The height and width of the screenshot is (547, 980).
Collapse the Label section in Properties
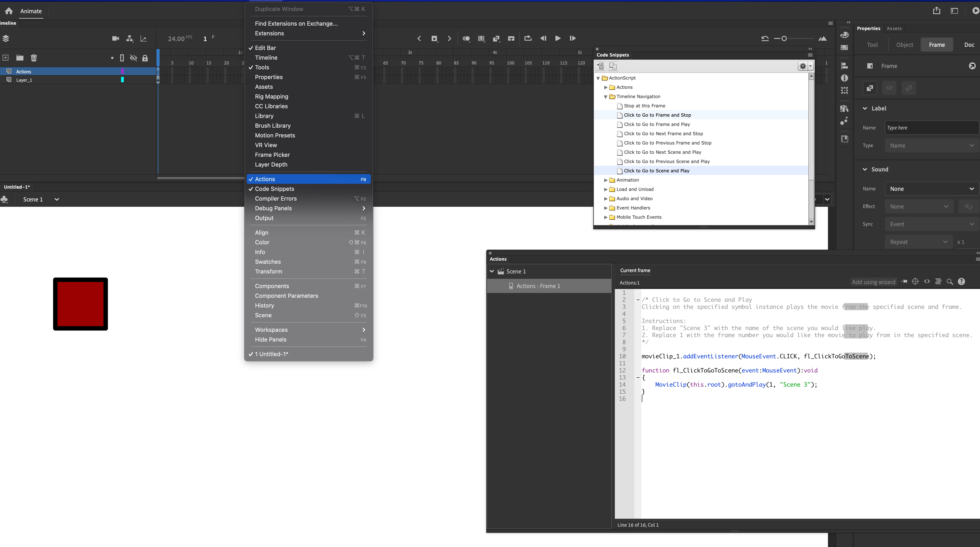[x=865, y=108]
